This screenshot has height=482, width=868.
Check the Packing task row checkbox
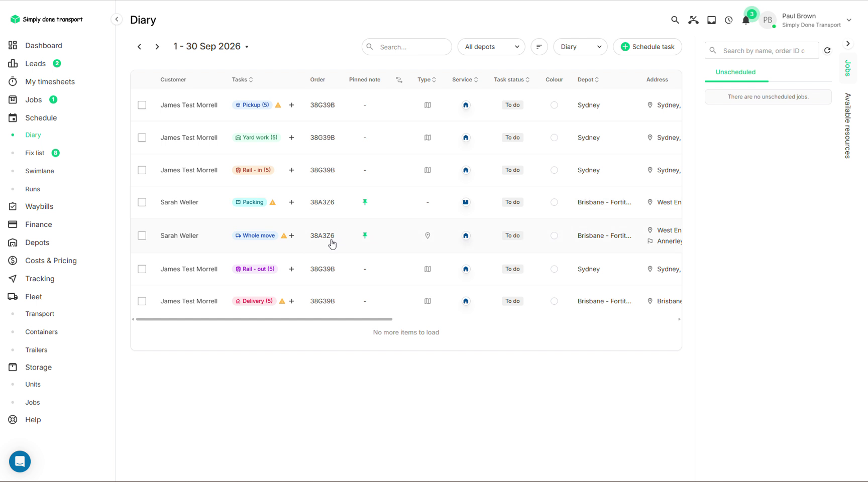142,202
